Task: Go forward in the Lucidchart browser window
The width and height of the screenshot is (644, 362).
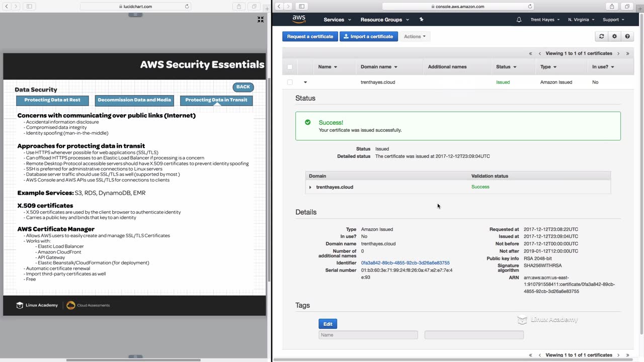Action: (16, 7)
